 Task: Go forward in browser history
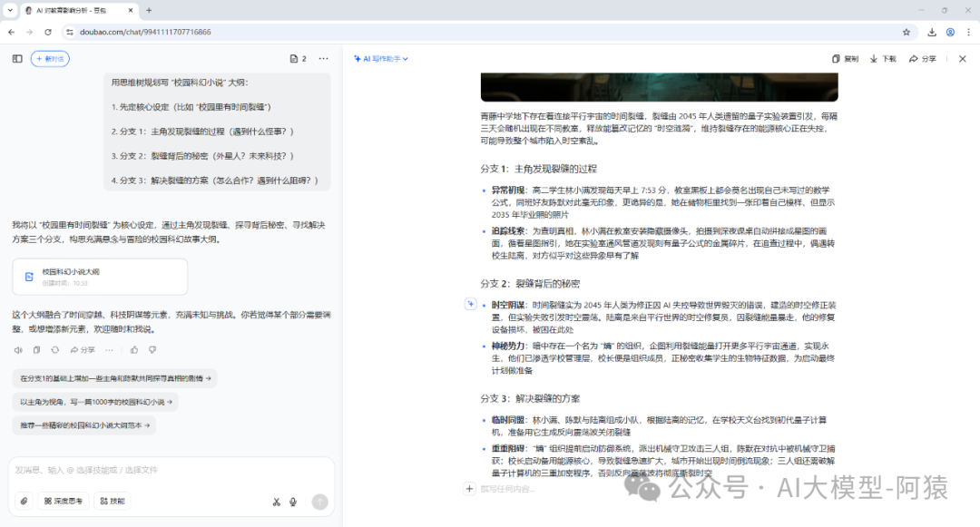click(x=29, y=32)
